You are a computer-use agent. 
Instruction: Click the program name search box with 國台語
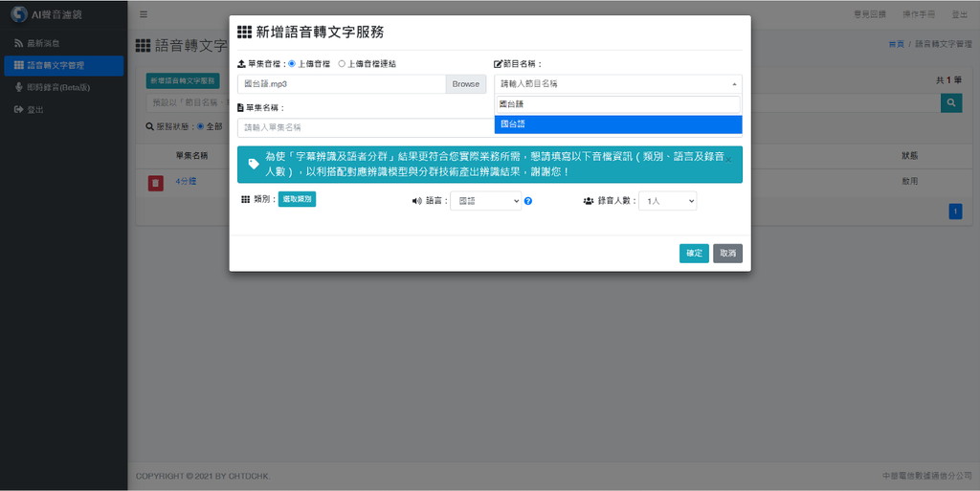618,104
